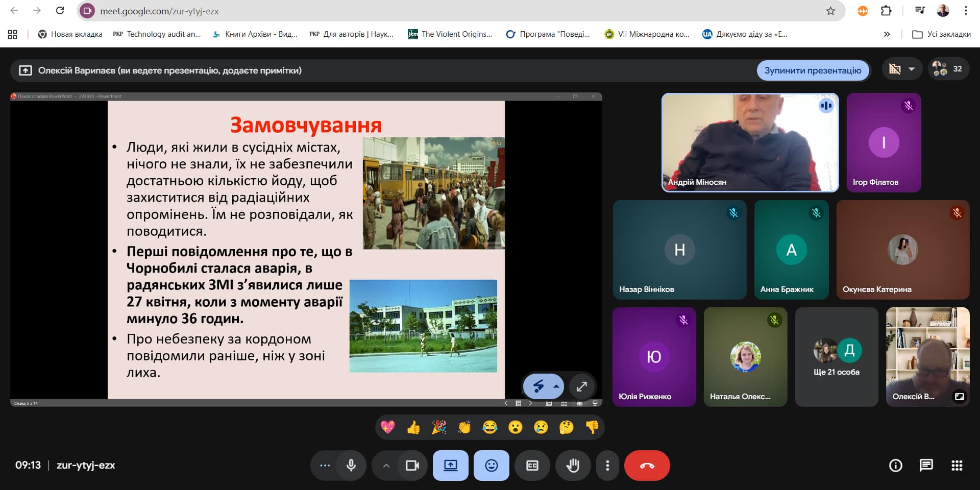Image resolution: width=980 pixels, height=490 pixels.
Task: Open the Усі закладки bookmarks folder
Action: [x=942, y=34]
